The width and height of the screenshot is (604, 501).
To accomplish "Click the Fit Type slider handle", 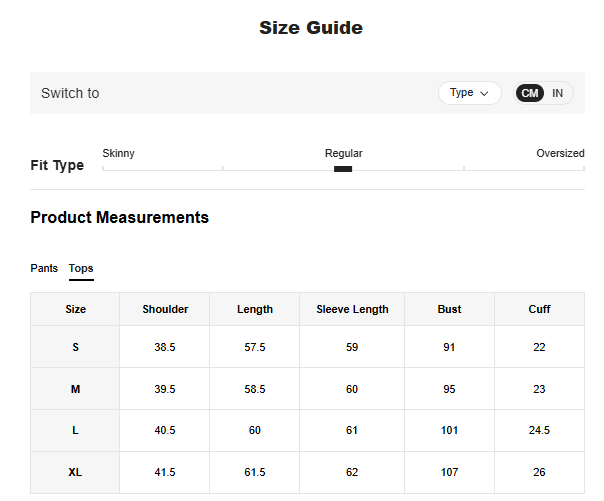I will (x=343, y=169).
